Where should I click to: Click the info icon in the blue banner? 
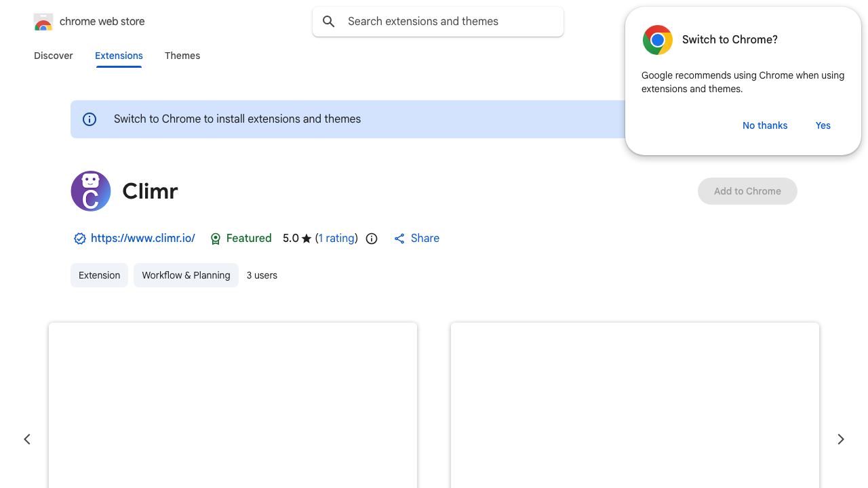pyautogui.click(x=90, y=119)
